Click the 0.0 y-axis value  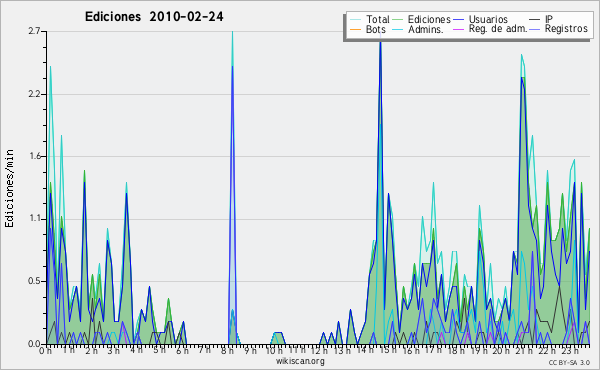(34, 344)
